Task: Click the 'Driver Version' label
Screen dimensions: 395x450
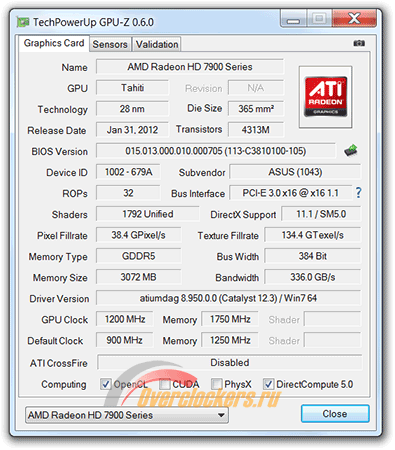Action: 59,299
